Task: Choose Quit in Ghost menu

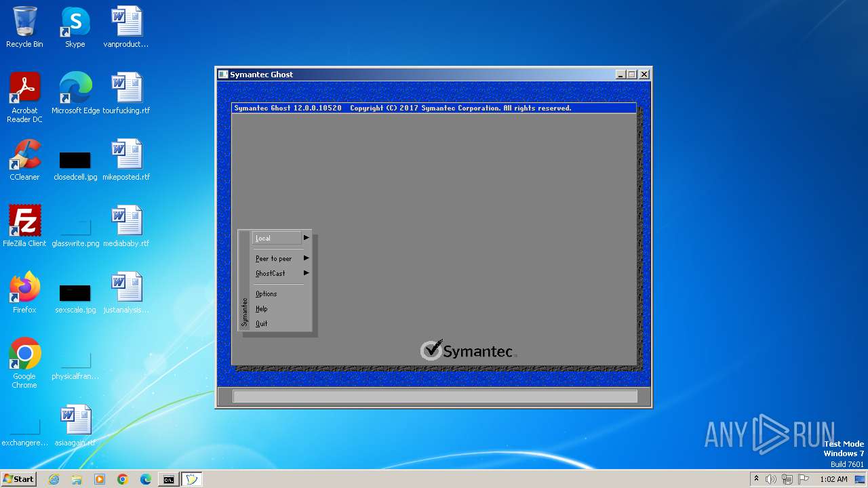Action: (x=261, y=323)
